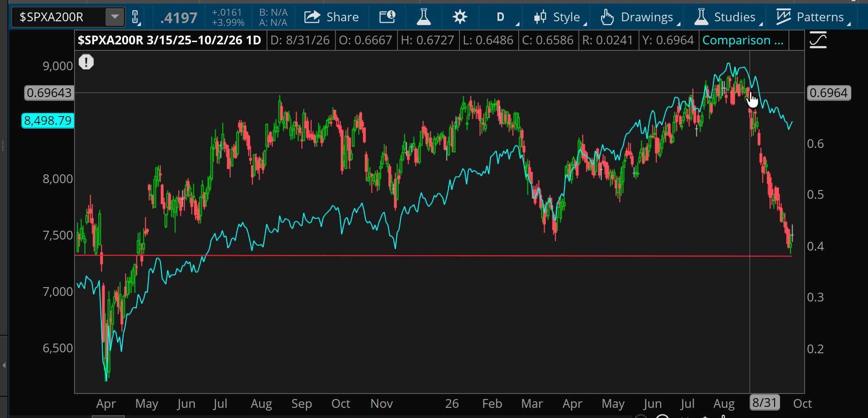Click the 0.6 right axis label
This screenshot has width=868, height=418.
[x=815, y=144]
